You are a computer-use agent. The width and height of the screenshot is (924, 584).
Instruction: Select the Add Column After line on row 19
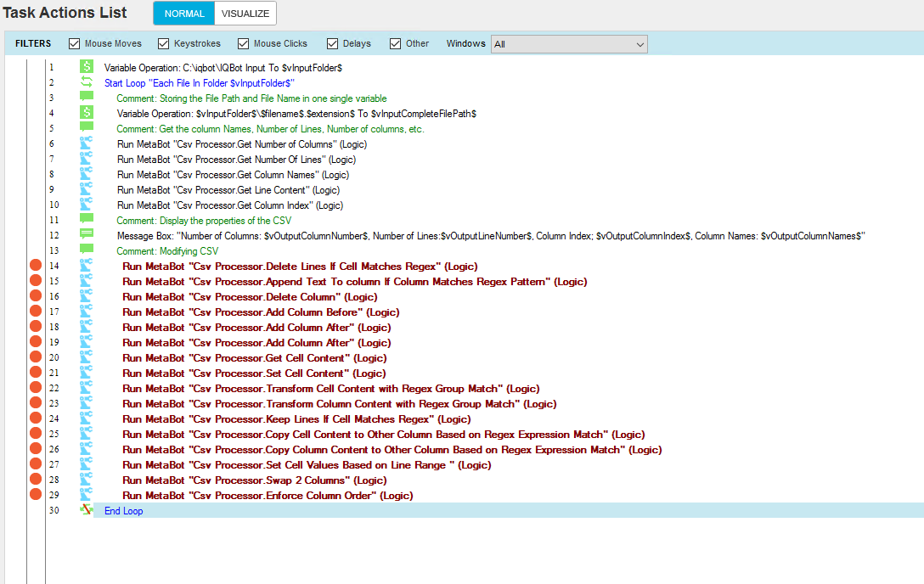pos(257,343)
